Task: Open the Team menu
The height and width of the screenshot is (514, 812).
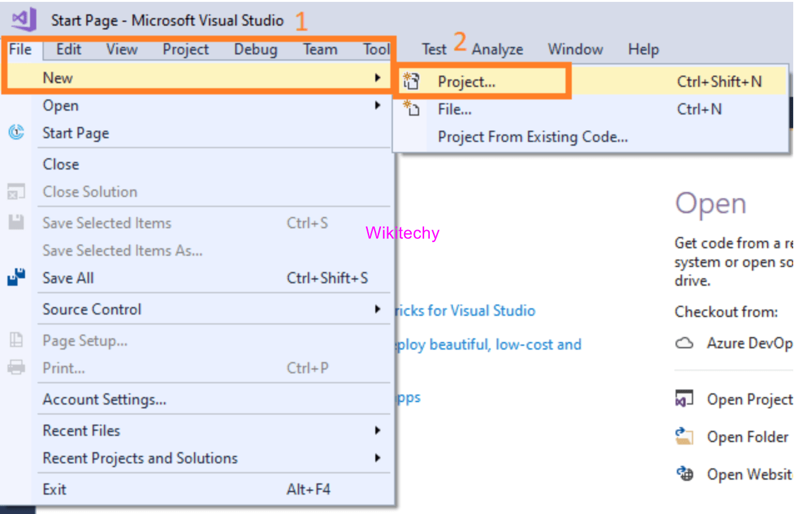Action: point(320,49)
